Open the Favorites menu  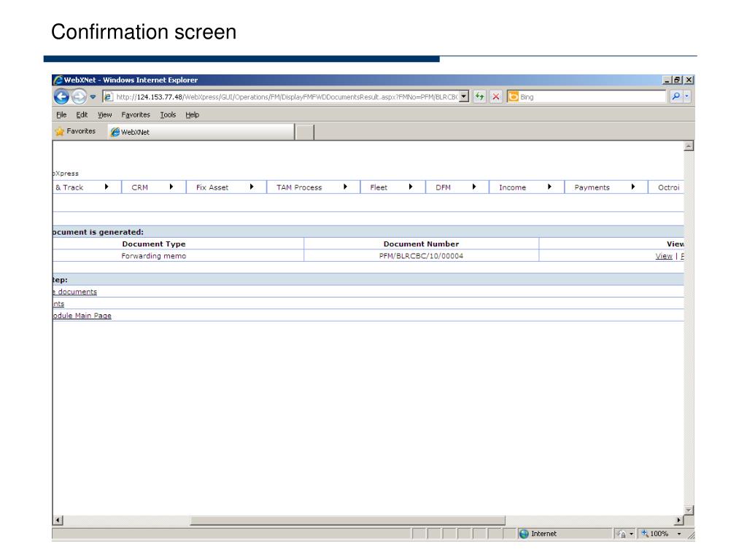tap(136, 114)
